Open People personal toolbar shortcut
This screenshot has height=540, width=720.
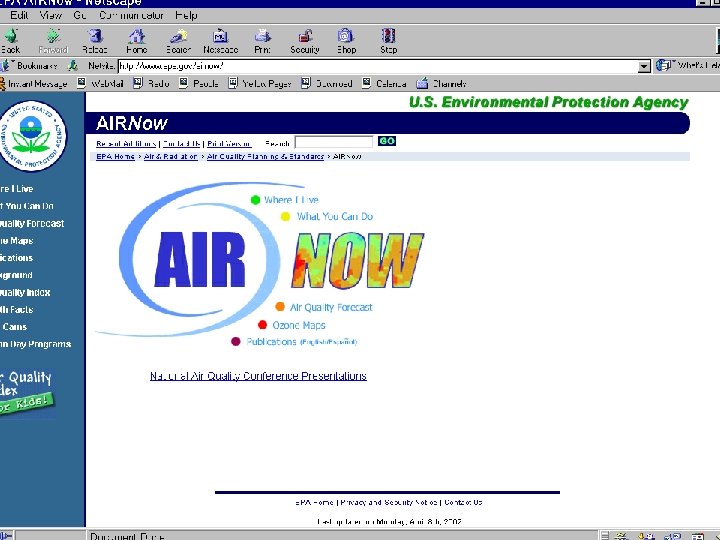pyautogui.click(x=199, y=84)
